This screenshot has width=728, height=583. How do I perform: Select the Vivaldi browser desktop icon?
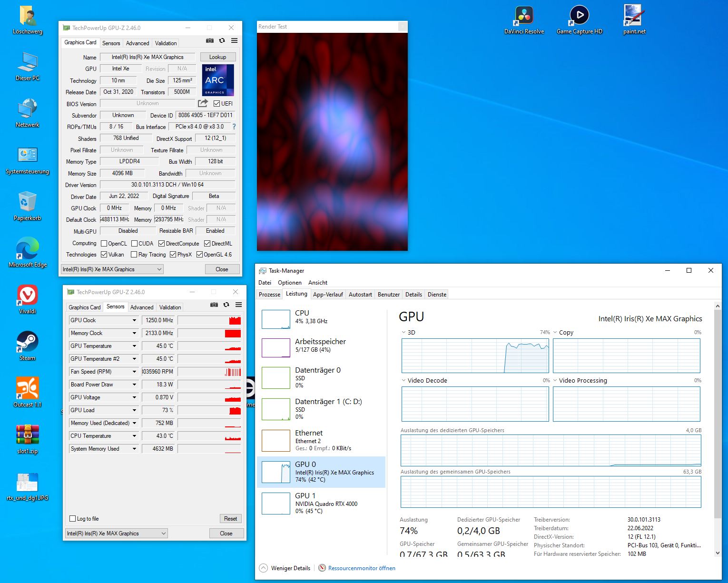coord(28,300)
